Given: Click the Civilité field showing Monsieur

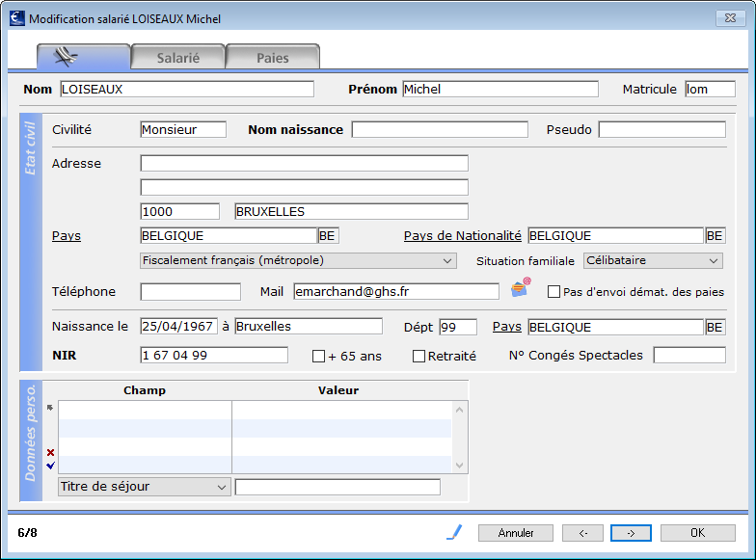Looking at the screenshot, I should click(183, 129).
